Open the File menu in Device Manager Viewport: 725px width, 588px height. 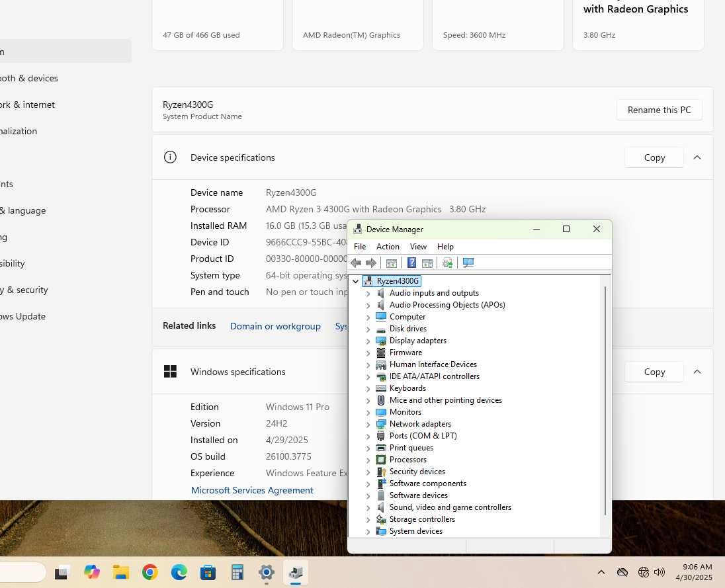click(360, 247)
